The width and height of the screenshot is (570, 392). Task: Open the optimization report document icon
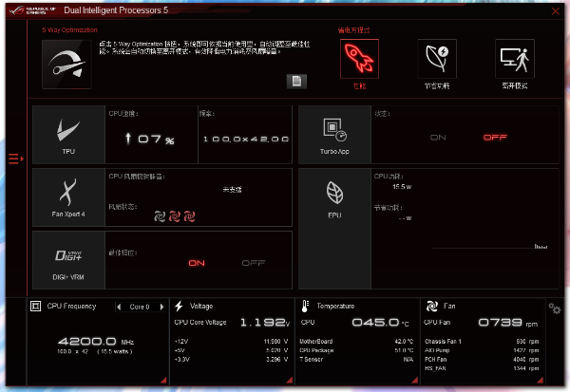[x=296, y=81]
